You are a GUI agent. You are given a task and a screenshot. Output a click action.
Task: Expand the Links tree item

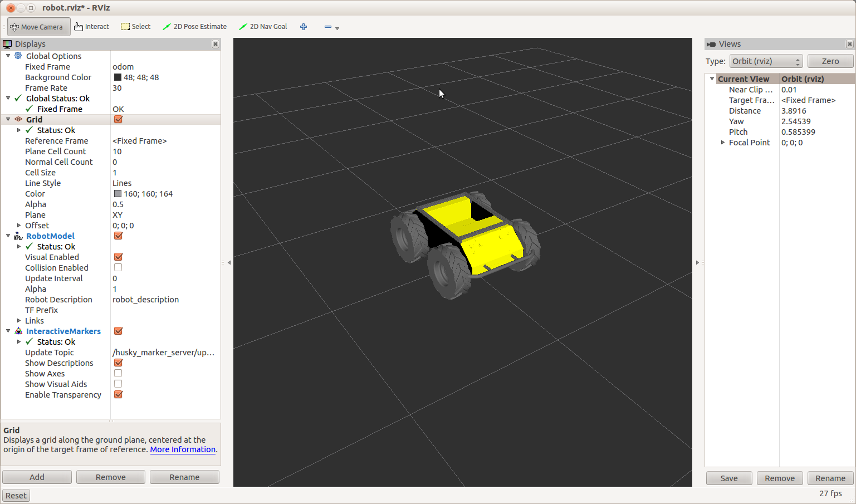click(x=19, y=321)
